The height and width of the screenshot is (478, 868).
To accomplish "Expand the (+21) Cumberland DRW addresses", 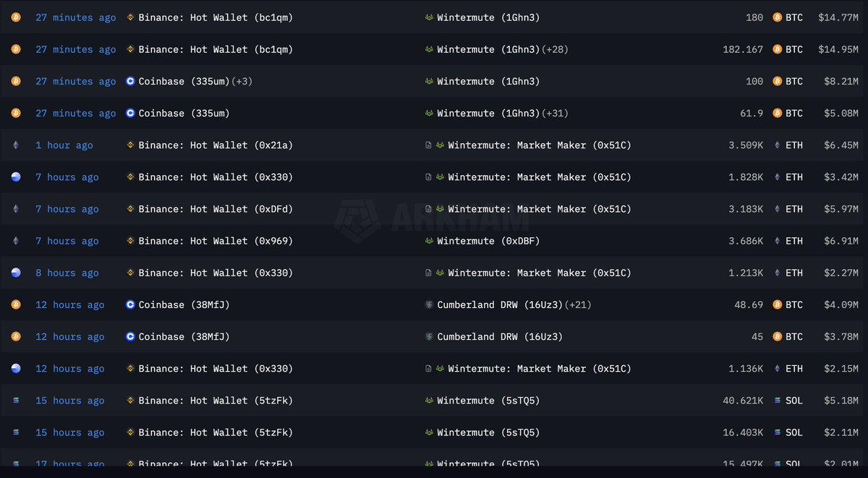I will pyautogui.click(x=578, y=305).
